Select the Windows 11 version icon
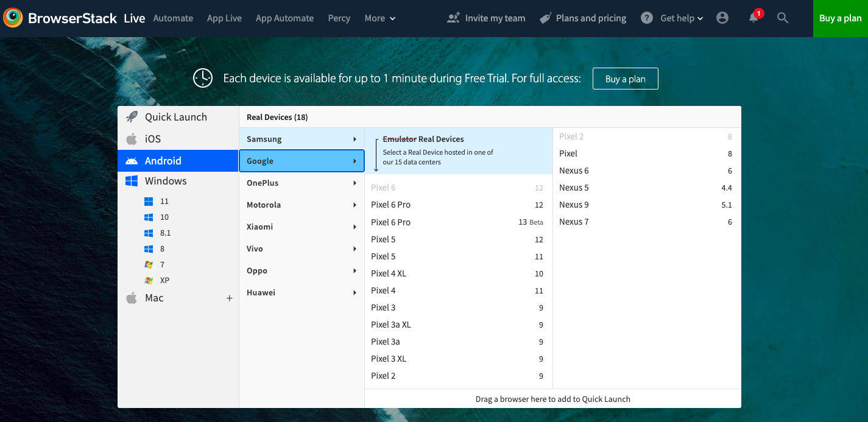This screenshot has height=422, width=868. click(x=149, y=202)
